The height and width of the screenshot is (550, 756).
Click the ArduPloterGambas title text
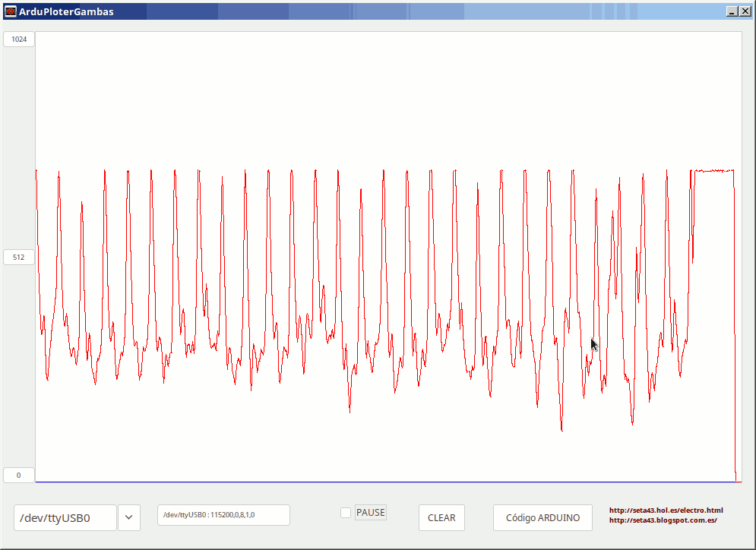66,11
